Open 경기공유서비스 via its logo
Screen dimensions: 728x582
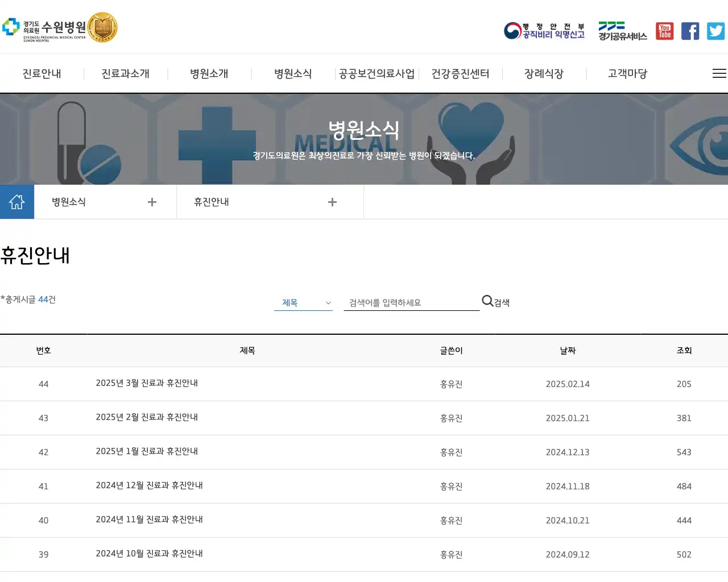point(621,31)
